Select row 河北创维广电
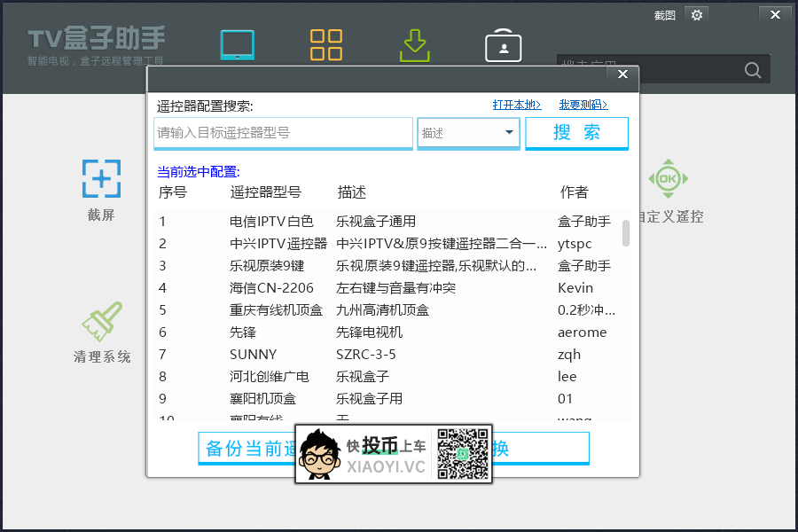Screen dimensions: 798x532 click(x=387, y=377)
